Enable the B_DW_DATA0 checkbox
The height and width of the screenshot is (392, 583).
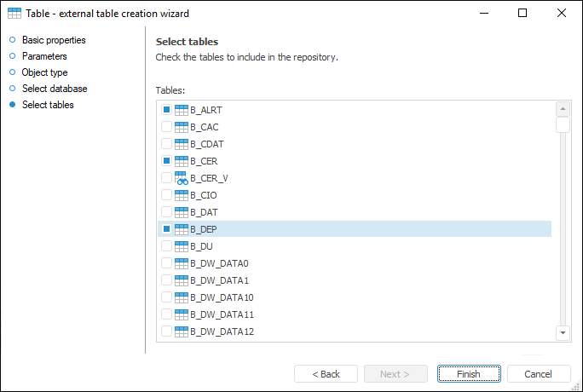tap(166, 263)
